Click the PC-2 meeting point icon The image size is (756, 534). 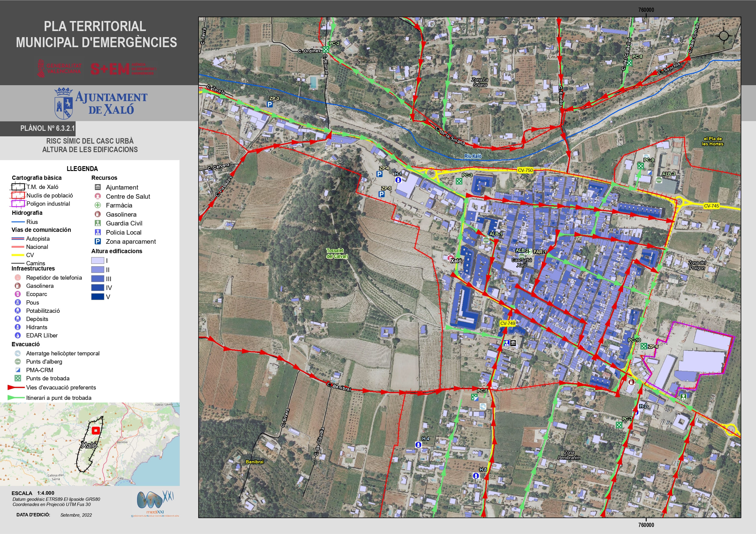click(326, 49)
